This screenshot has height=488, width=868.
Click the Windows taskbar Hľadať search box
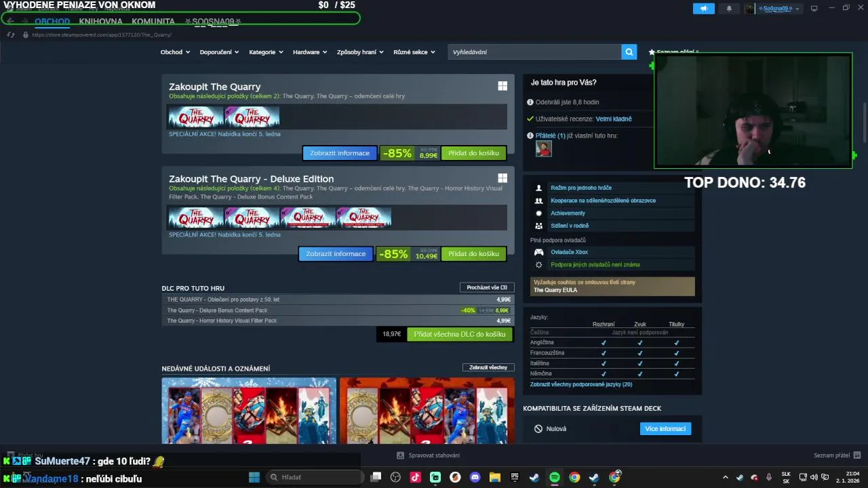(x=314, y=477)
